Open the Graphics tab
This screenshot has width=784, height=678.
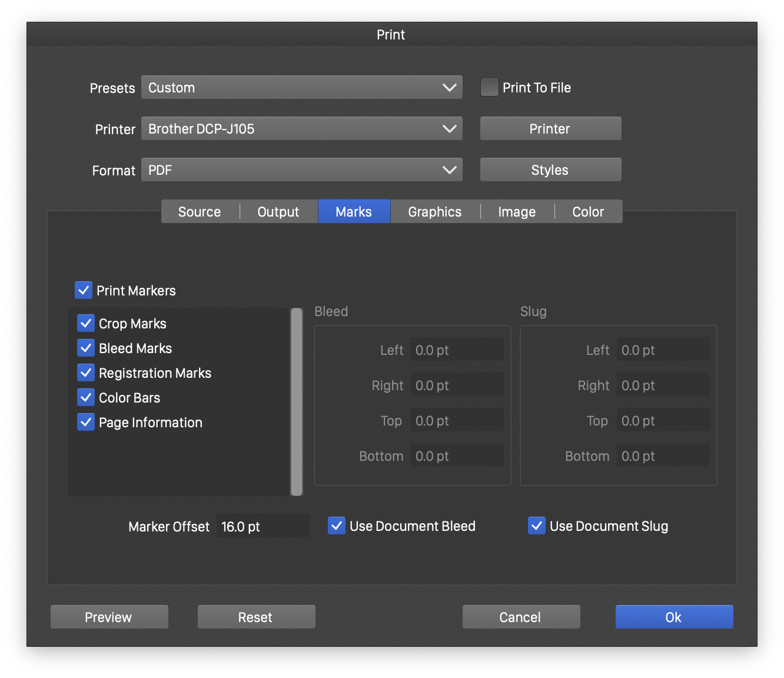click(x=434, y=212)
